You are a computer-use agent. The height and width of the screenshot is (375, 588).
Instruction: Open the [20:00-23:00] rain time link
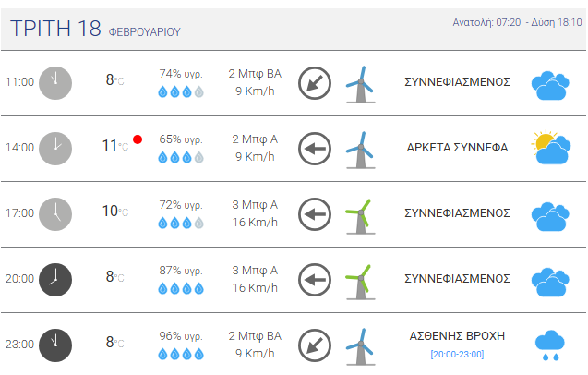(457, 355)
